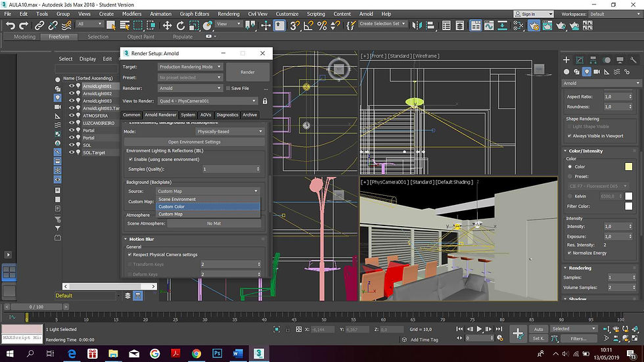Open the Modify tab in command panel
The height and width of the screenshot is (362, 644).
coord(580,60)
